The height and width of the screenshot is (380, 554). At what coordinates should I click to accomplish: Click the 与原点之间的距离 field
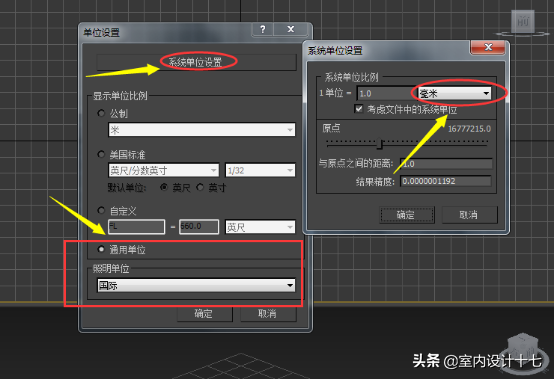pos(446,164)
